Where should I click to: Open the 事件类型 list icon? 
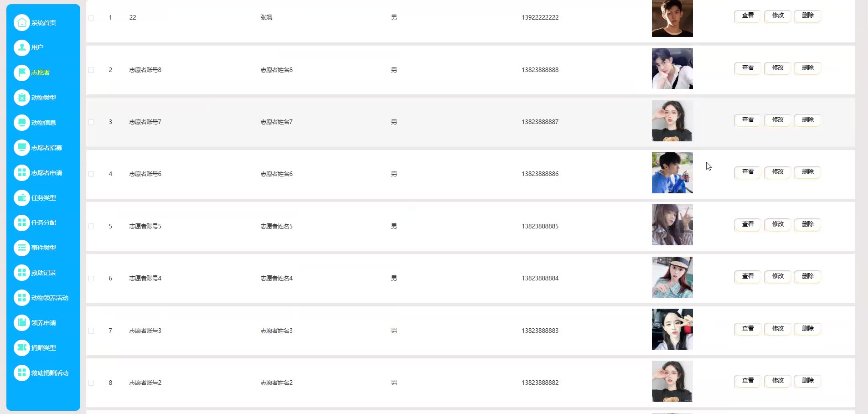[21, 248]
